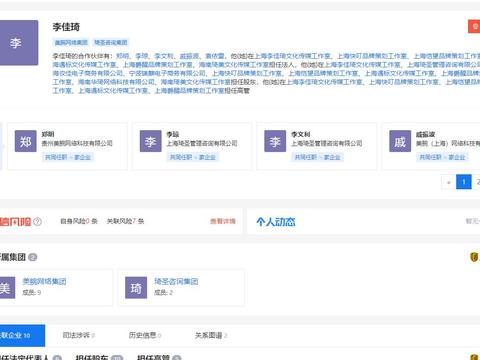Open the 美腕网络集团 tag under the name
The height and width of the screenshot is (360, 480).
[x=71, y=42]
